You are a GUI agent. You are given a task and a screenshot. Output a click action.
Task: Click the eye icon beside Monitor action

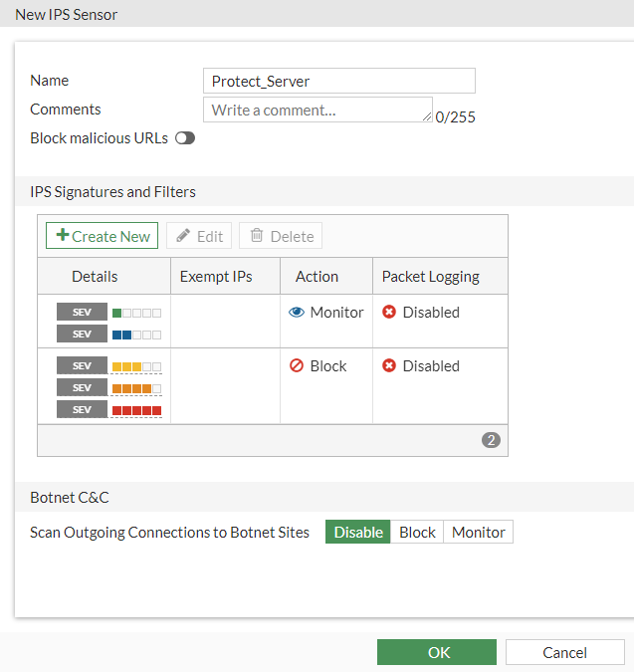[297, 312]
